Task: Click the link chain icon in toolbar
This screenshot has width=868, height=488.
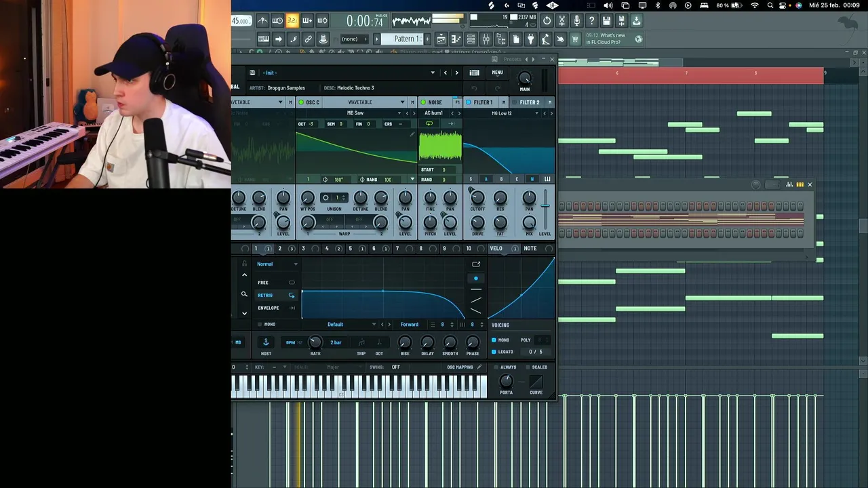Action: pos(308,39)
